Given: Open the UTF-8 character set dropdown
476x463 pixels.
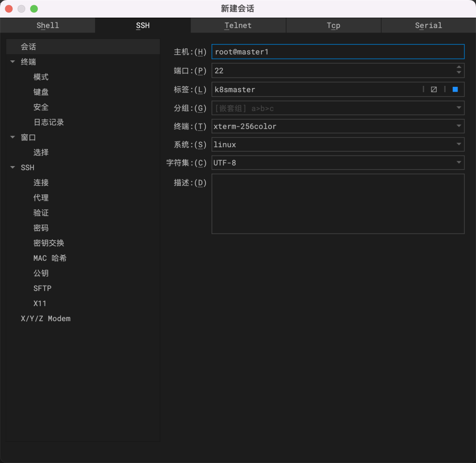Looking at the screenshot, I should 459,163.
